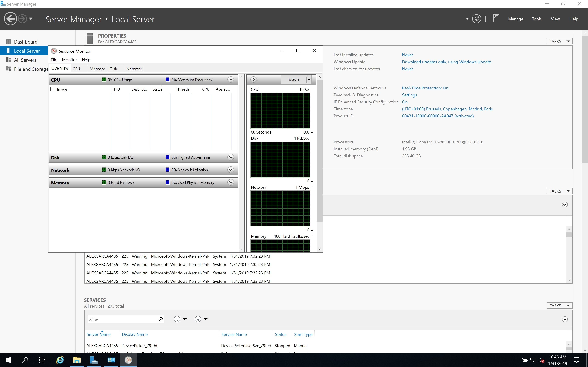588x367 pixels.
Task: Check the Image checkbox in CPU process list
Action: pyautogui.click(x=53, y=89)
